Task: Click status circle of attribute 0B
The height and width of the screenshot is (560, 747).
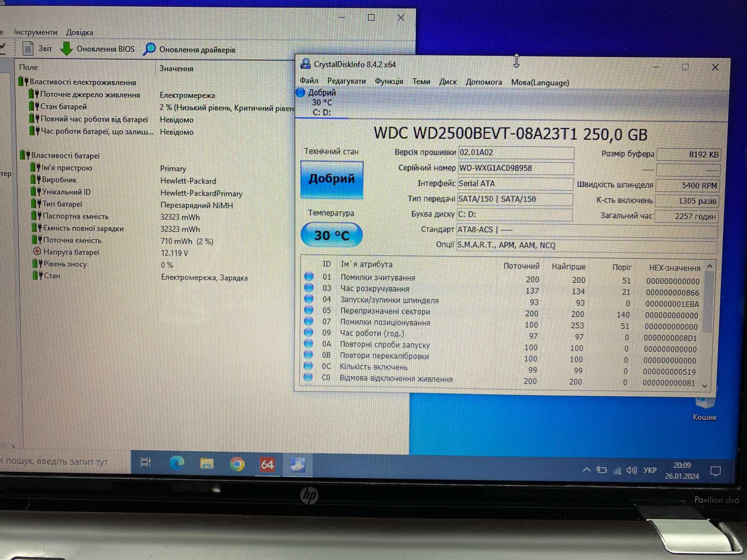Action: coord(308,355)
